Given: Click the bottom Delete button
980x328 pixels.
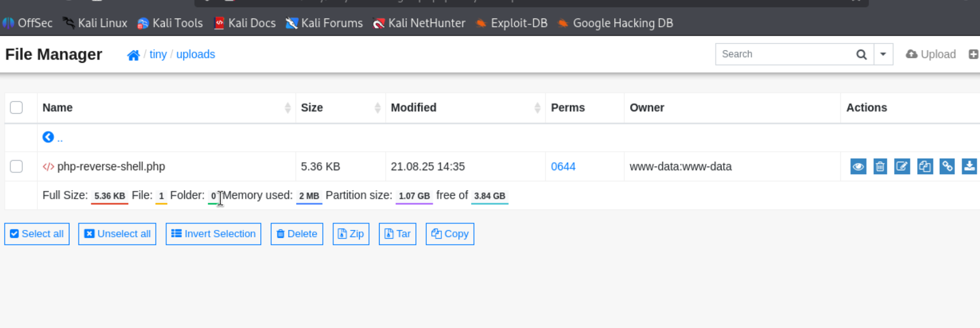Looking at the screenshot, I should coord(297,234).
